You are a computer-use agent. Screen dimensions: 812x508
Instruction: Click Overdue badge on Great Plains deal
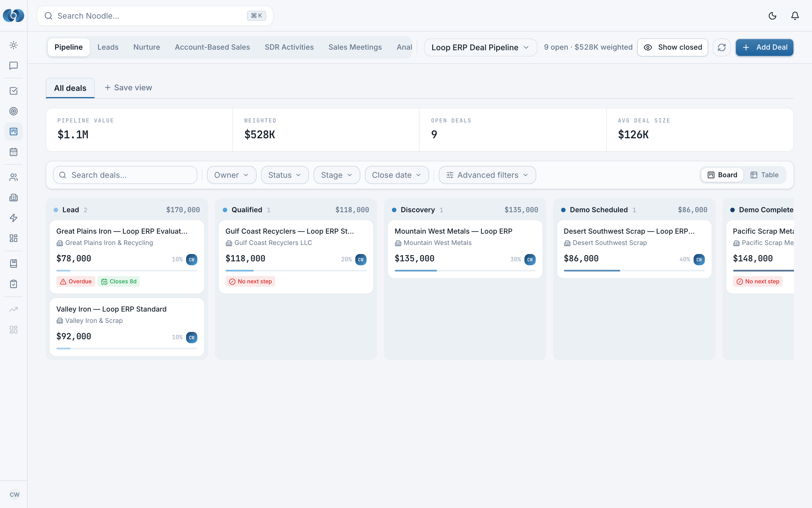pos(76,282)
